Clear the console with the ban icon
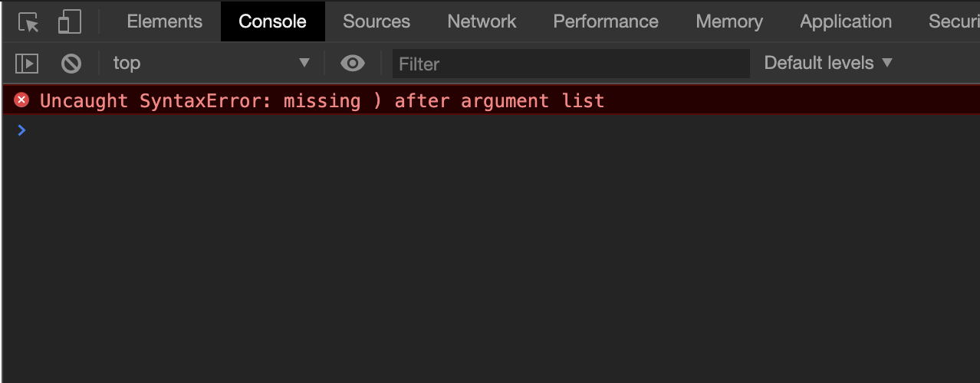Screen dimensions: 980x383 click(71, 64)
